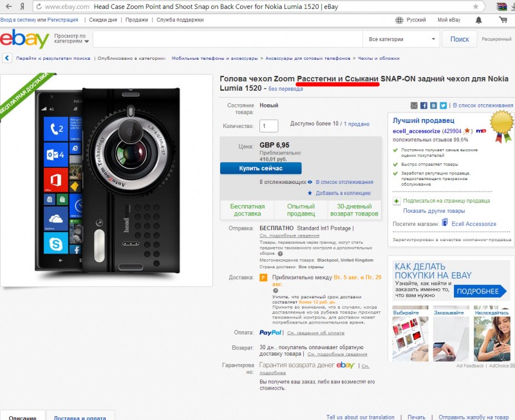Share the listing on VKontakte
515x420 pixels.
(433, 105)
